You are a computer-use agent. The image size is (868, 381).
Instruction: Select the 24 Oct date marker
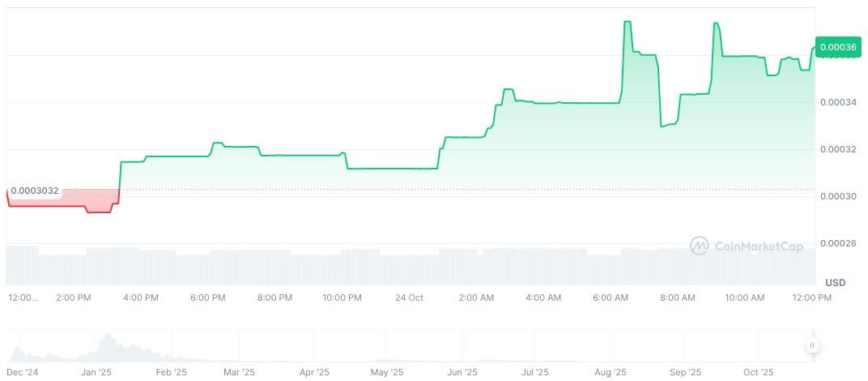coord(409,298)
